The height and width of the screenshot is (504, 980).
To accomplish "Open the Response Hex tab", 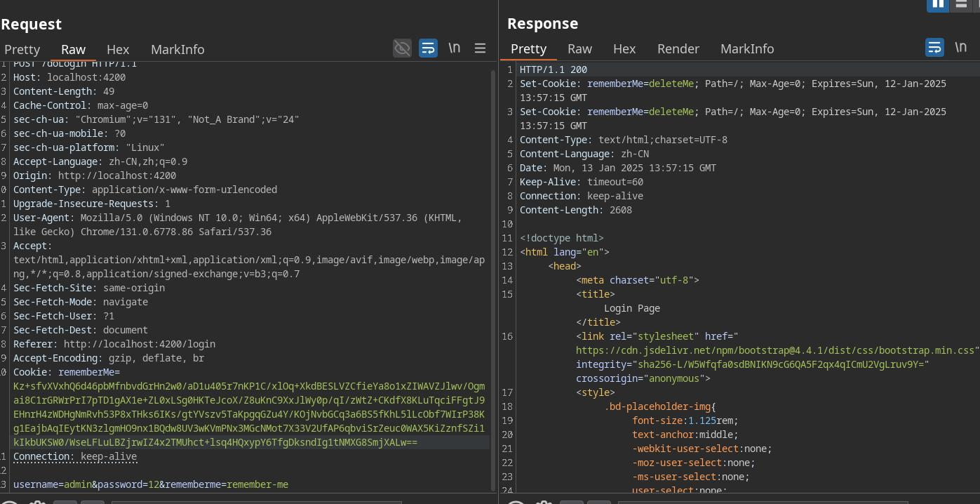I will 624,48.
